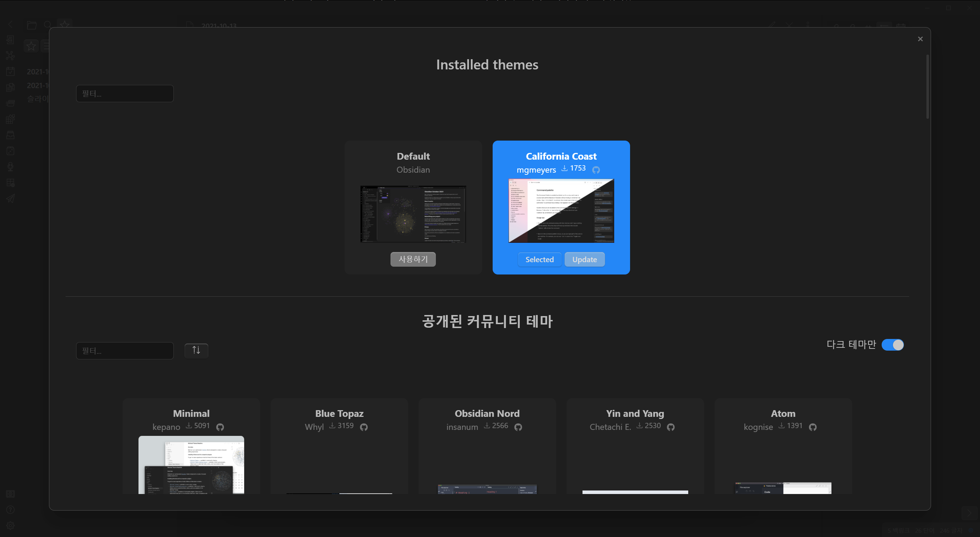
Task: Use the Default Obsidian theme button
Action: coord(413,259)
